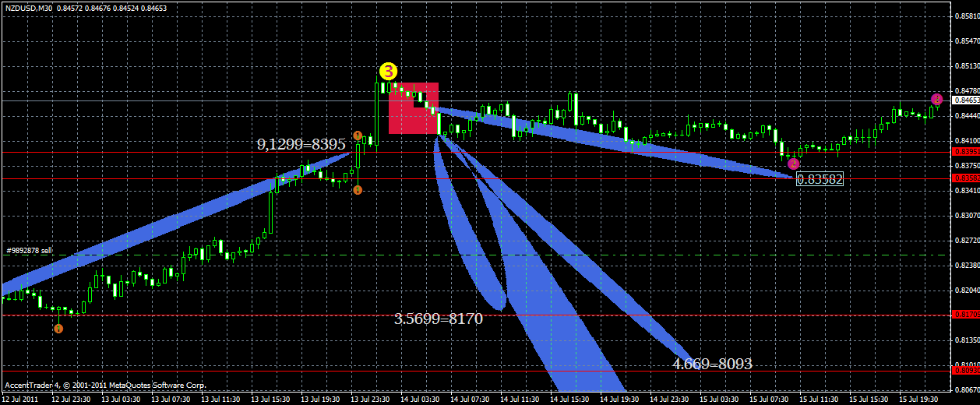The image size is (980, 405).
Task: Click the yellow circled 3 wave marker
Action: pyautogui.click(x=388, y=72)
